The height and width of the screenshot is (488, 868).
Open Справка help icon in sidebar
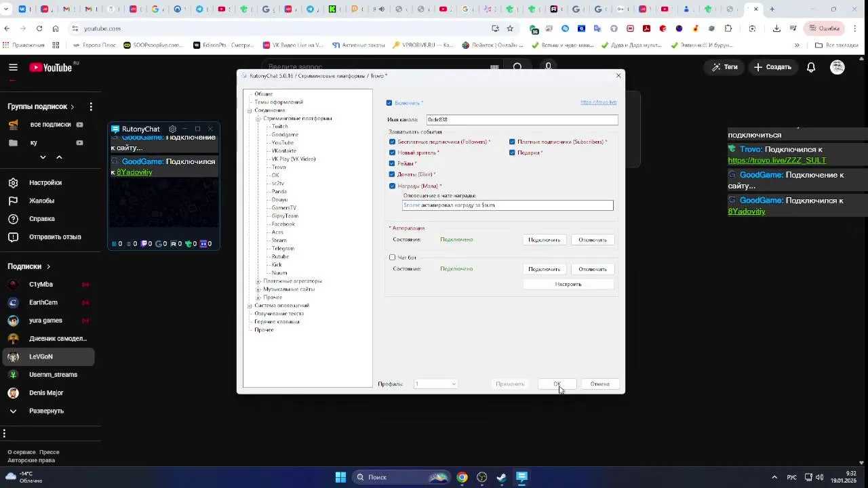click(x=13, y=218)
